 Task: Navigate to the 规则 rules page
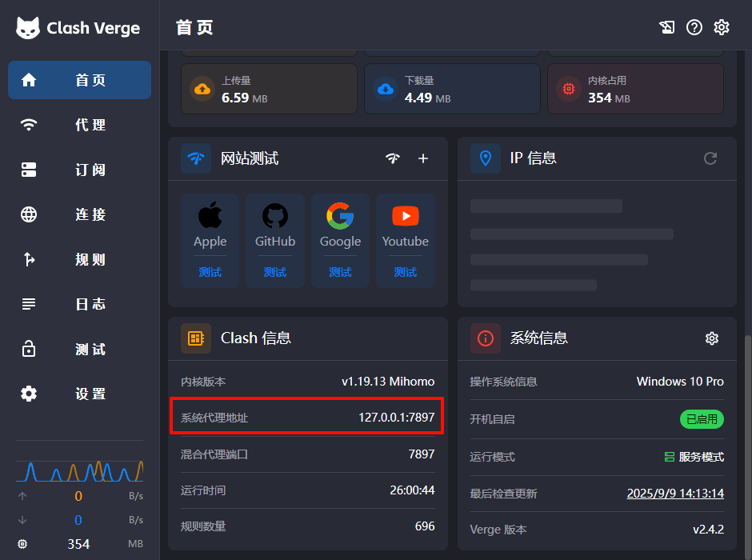(x=80, y=259)
